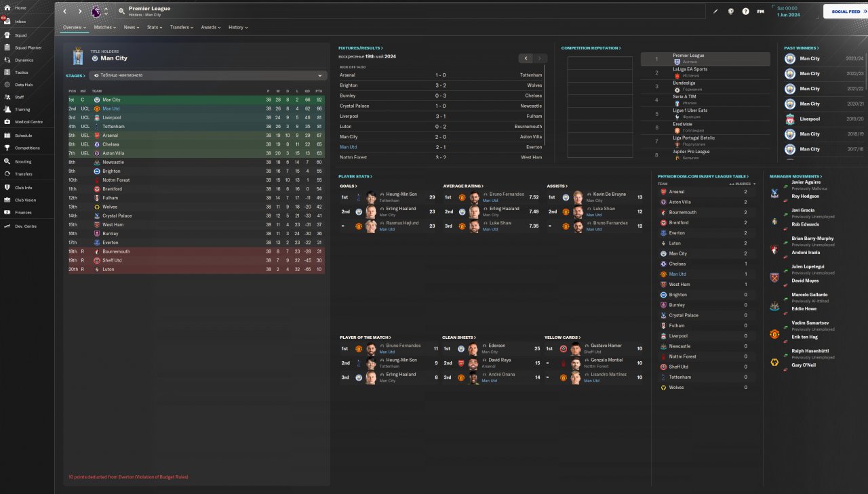Viewport: 868px width, 494px height.
Task: Open the Assists stats link
Action: tap(556, 186)
